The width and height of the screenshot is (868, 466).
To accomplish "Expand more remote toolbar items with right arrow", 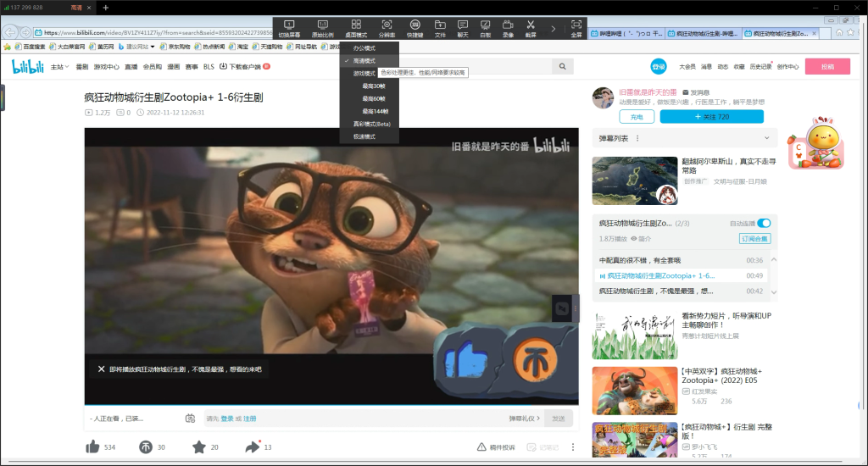I will tap(554, 28).
